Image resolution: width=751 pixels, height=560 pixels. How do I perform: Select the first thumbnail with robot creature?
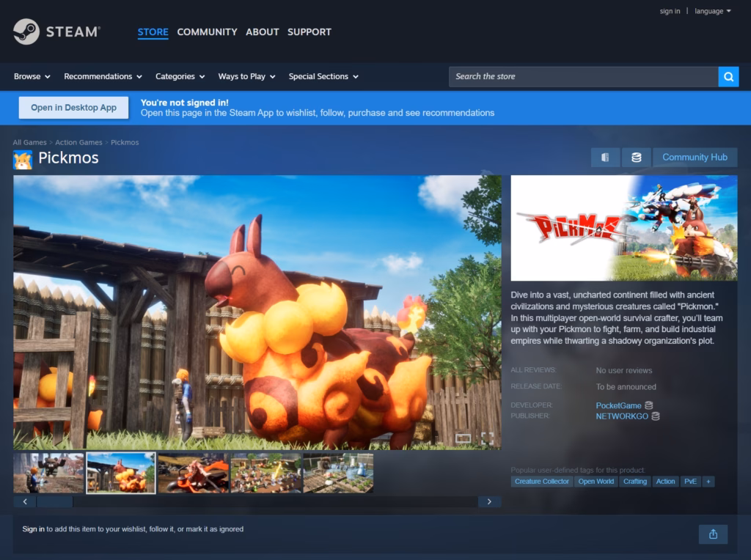click(x=48, y=473)
